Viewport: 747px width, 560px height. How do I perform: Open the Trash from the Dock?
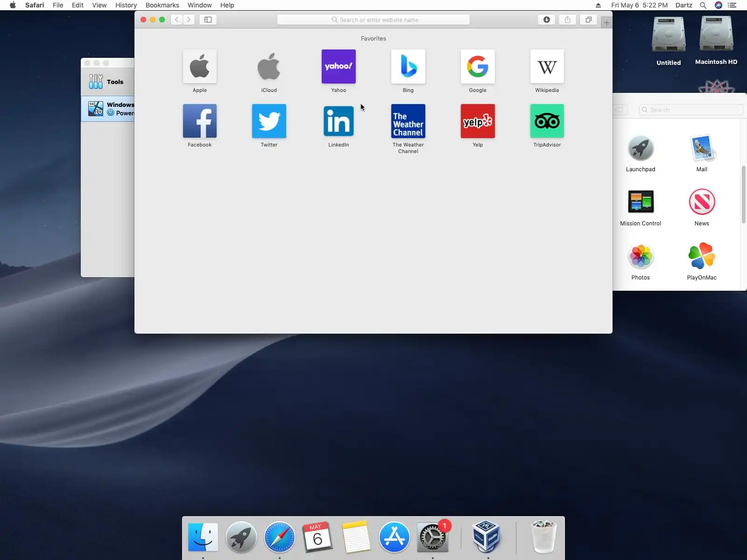click(x=544, y=537)
